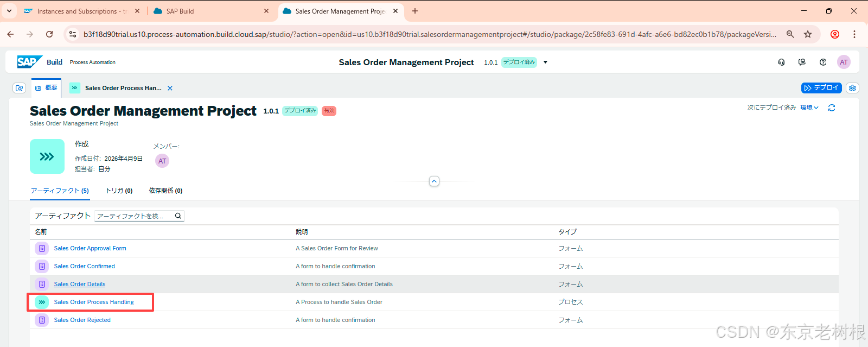Close the SAP Build browser tab
This screenshot has height=347, width=868.
(266, 11)
